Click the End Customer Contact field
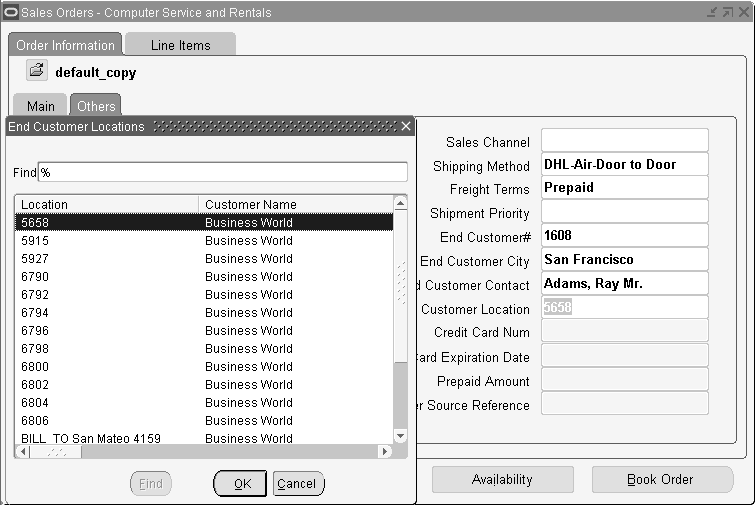Image resolution: width=755 pixels, height=505 pixels. click(625, 283)
